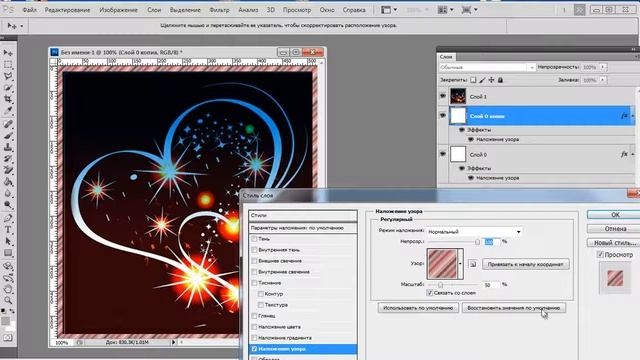Select the Crop tool

click(8, 99)
